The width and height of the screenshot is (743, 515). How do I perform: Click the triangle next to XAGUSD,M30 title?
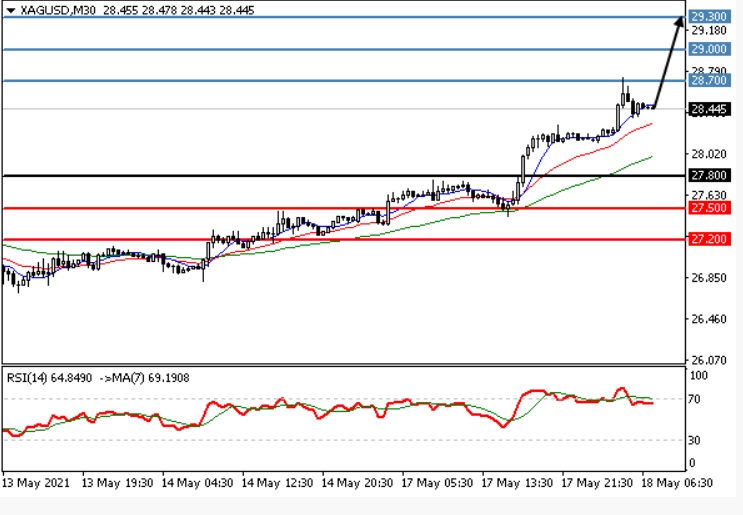[x=10, y=10]
